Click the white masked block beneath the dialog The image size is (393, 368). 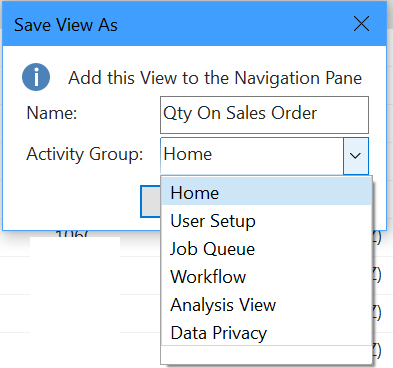[x=75, y=302]
